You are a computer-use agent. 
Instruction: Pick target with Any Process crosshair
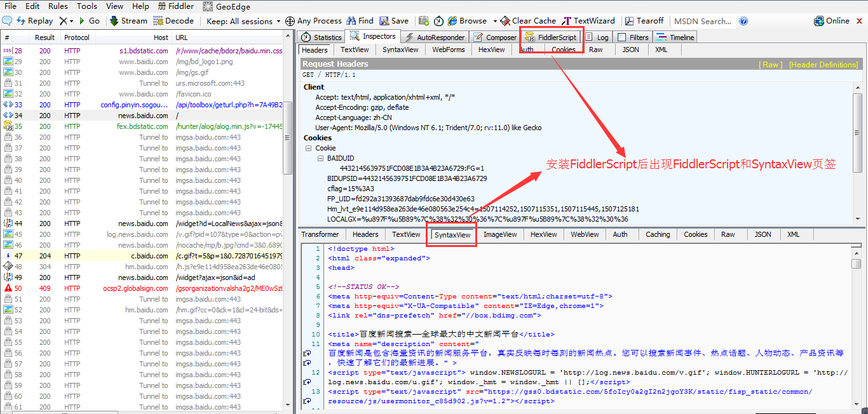[x=313, y=21]
